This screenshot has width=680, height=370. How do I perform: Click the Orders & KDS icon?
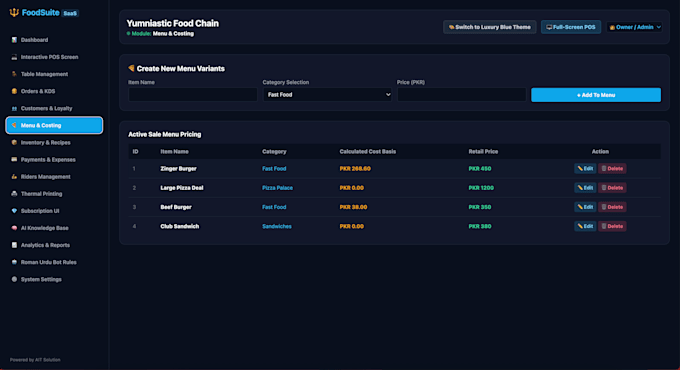[x=14, y=91]
